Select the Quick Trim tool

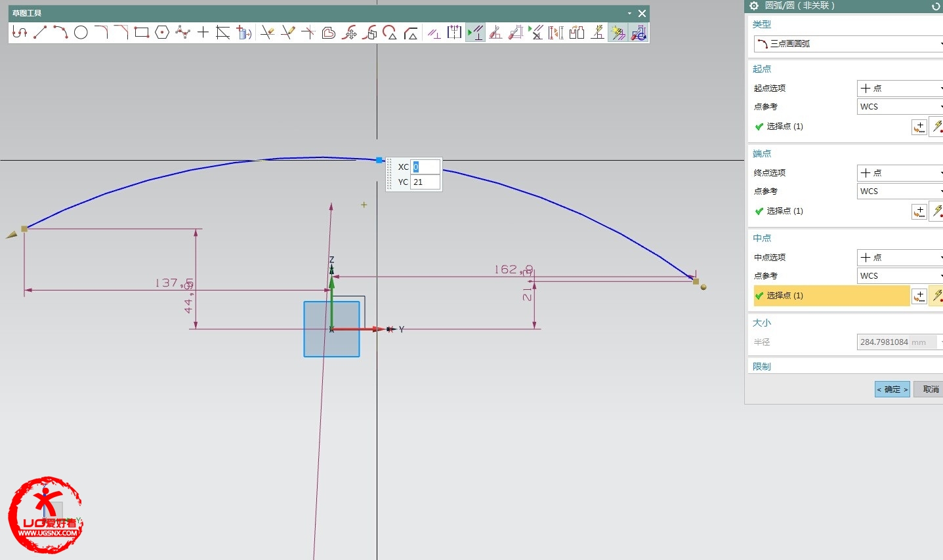coord(266,32)
